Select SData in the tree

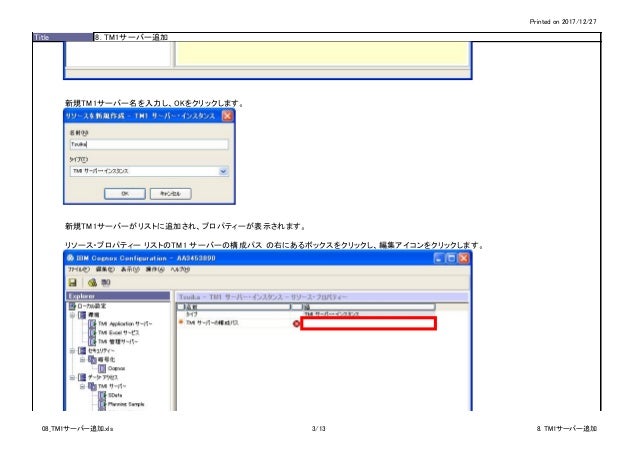(115, 395)
